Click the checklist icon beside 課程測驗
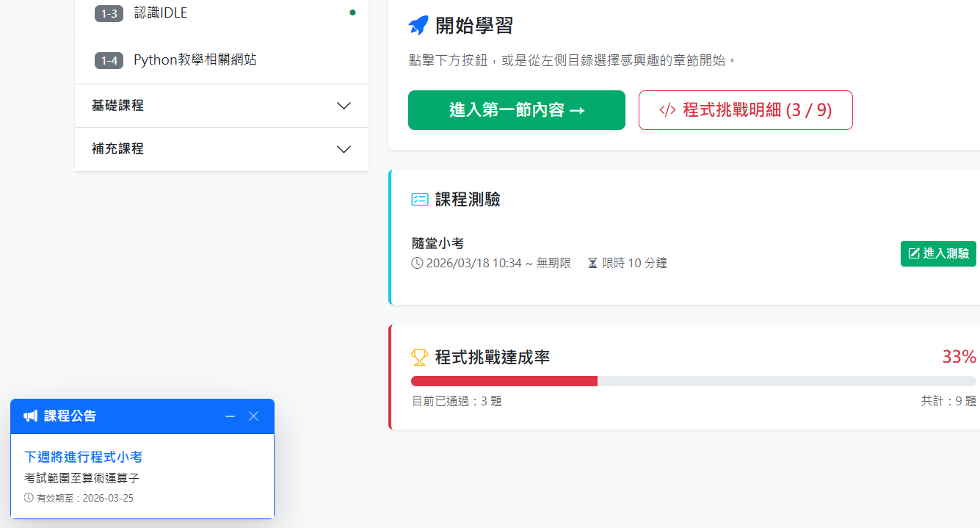 tap(419, 200)
